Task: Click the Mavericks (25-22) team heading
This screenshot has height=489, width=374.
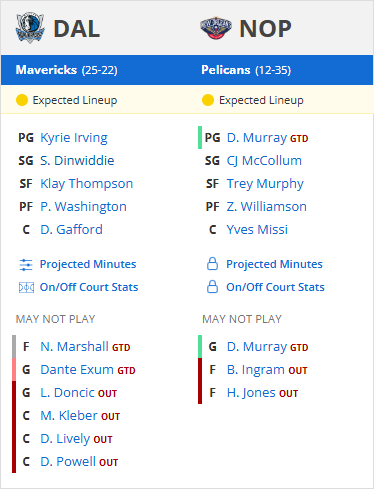Action: [67, 70]
